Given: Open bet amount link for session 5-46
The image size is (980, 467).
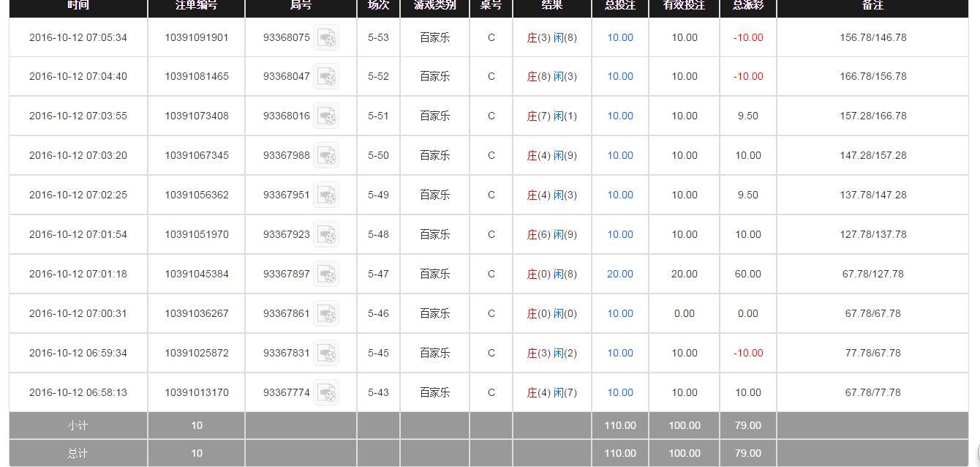Looking at the screenshot, I should click(x=619, y=313).
